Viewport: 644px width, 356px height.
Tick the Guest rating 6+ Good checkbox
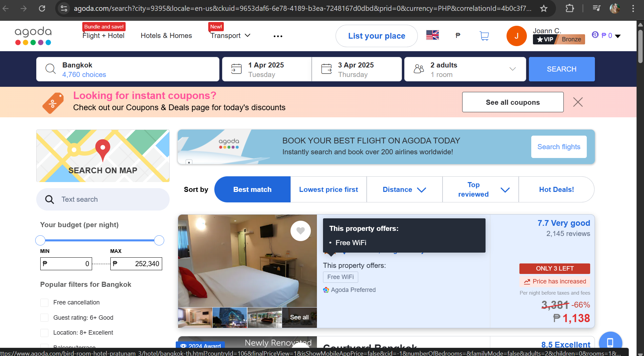pyautogui.click(x=44, y=318)
